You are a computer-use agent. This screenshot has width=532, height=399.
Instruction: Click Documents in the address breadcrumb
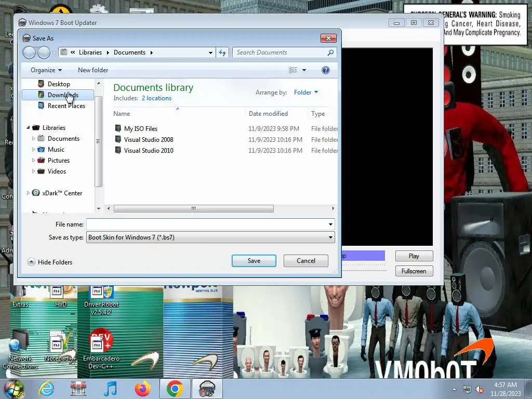tap(129, 52)
